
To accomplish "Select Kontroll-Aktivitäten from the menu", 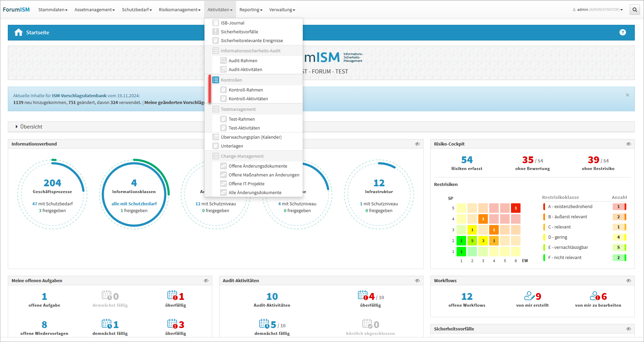I will coord(248,99).
